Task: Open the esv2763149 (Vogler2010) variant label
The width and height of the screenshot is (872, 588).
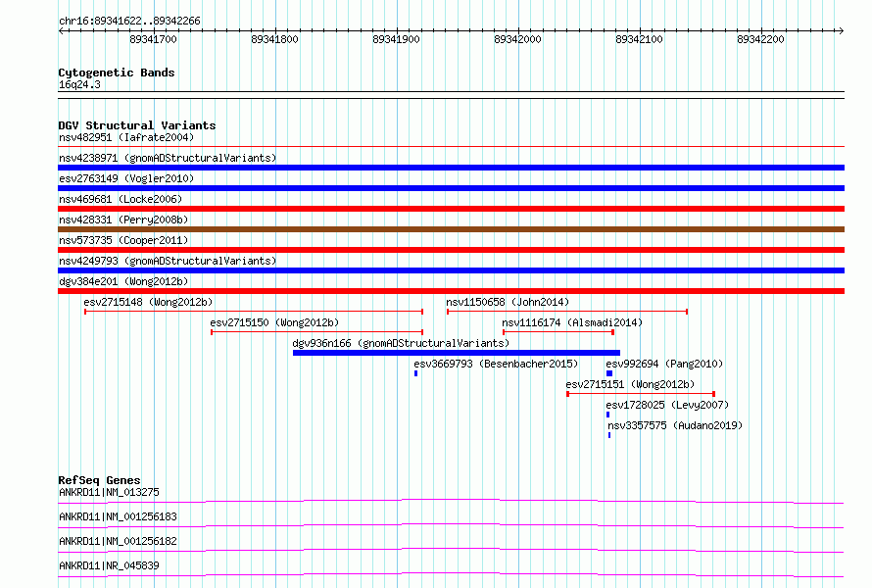Action: coord(126,178)
